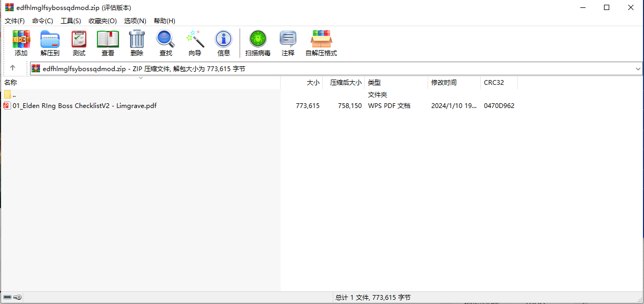Select the Elden Ring Boss Checklist PDF filename
Image resolution: width=644 pixels, height=304 pixels.
coord(85,105)
